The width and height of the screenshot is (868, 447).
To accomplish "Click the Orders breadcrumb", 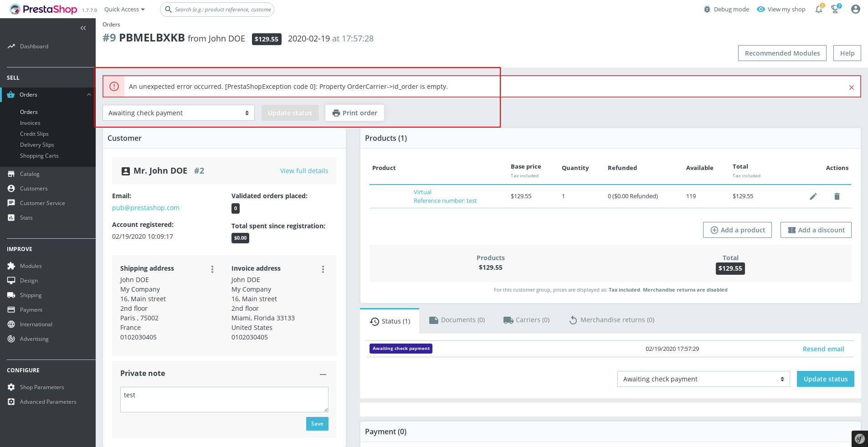I will [111, 25].
